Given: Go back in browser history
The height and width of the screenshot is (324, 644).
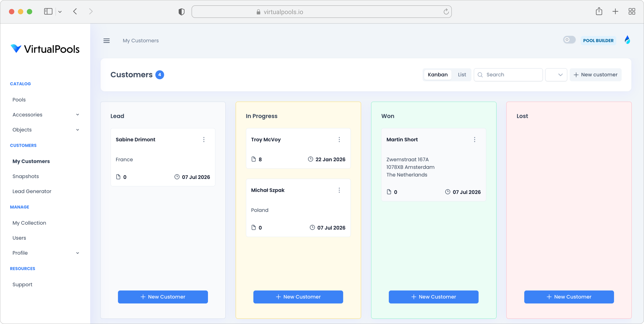Looking at the screenshot, I should (x=75, y=12).
